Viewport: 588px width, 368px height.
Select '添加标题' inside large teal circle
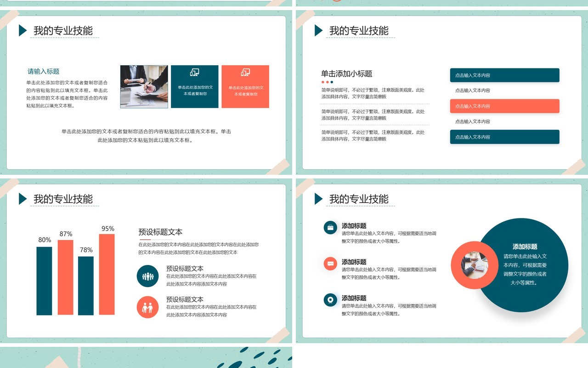click(525, 247)
